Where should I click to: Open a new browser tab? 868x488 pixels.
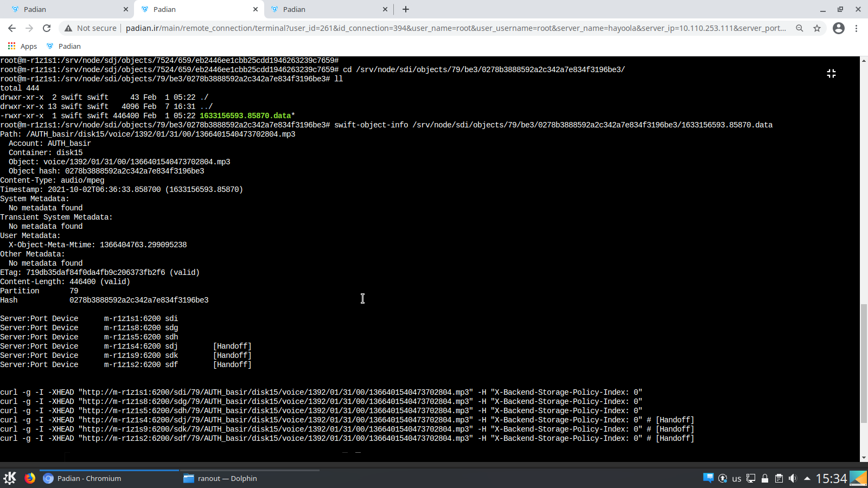[x=406, y=9]
